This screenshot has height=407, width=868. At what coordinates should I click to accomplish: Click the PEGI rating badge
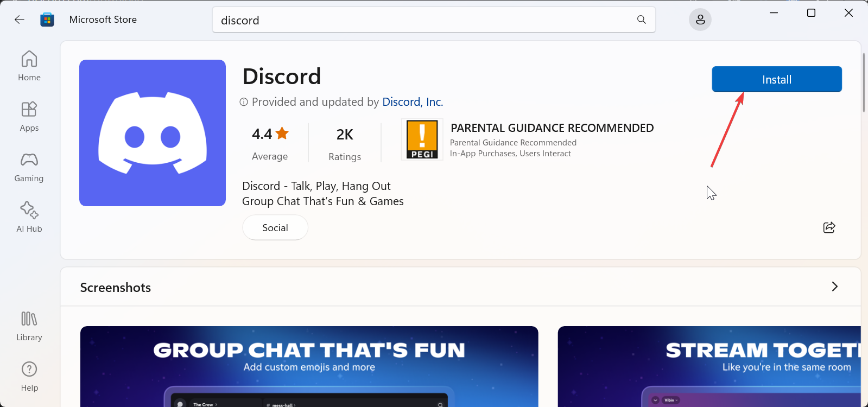click(x=422, y=140)
